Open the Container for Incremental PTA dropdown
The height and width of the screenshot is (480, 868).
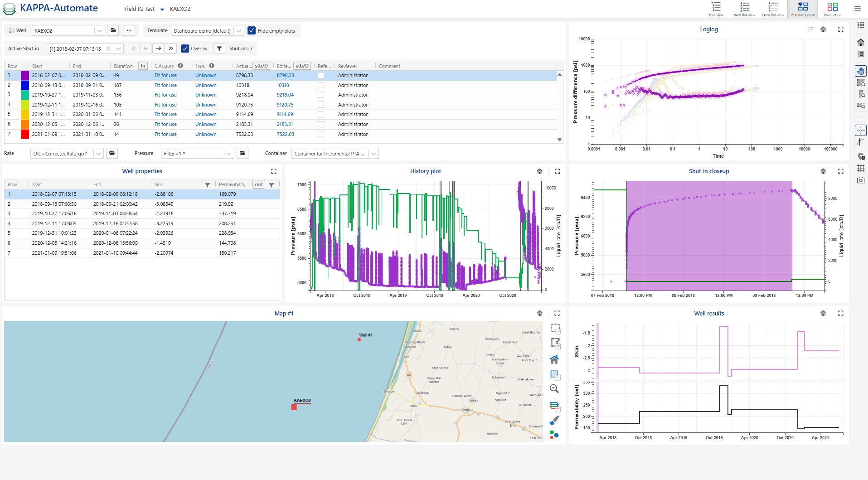[x=373, y=153]
